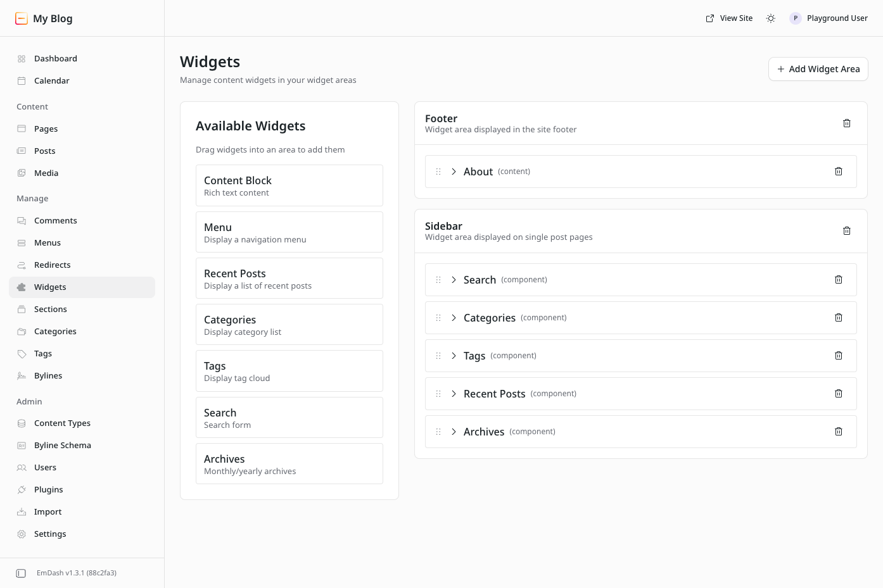Select the Content Block available widget

click(x=289, y=185)
